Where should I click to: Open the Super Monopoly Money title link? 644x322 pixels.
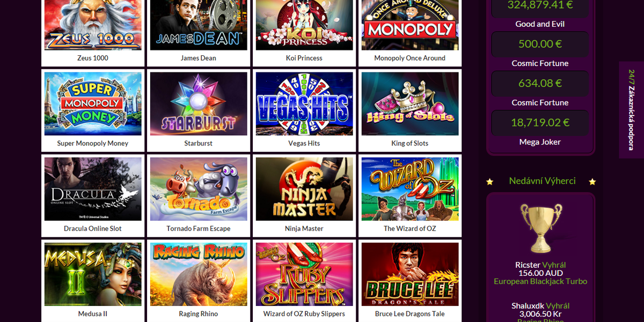point(93,143)
